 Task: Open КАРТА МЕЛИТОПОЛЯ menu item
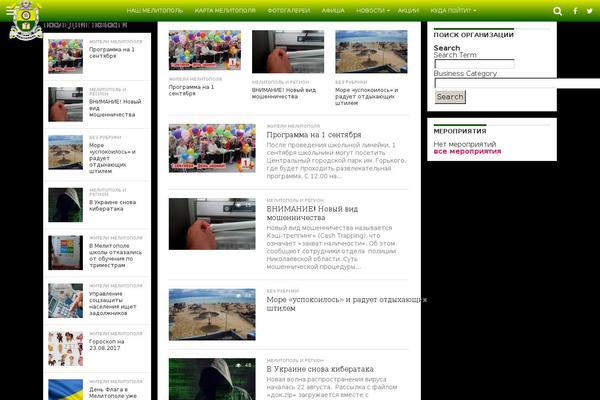click(x=225, y=11)
